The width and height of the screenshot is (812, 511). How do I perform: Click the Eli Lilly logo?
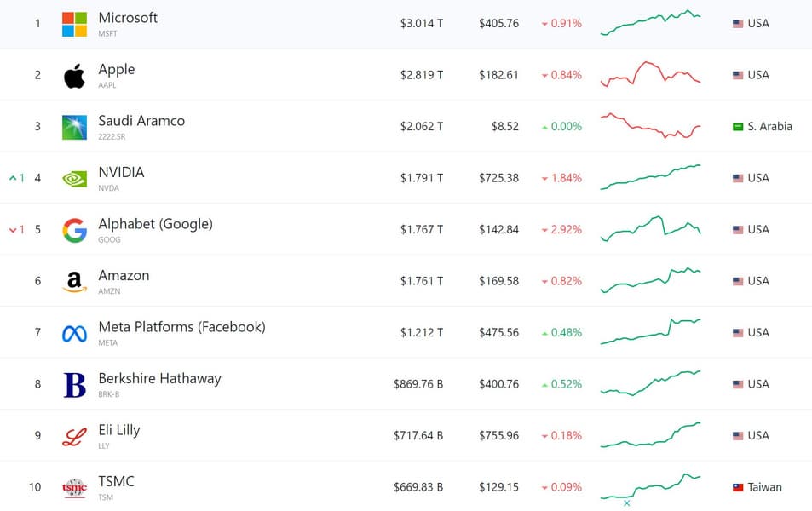pos(74,436)
